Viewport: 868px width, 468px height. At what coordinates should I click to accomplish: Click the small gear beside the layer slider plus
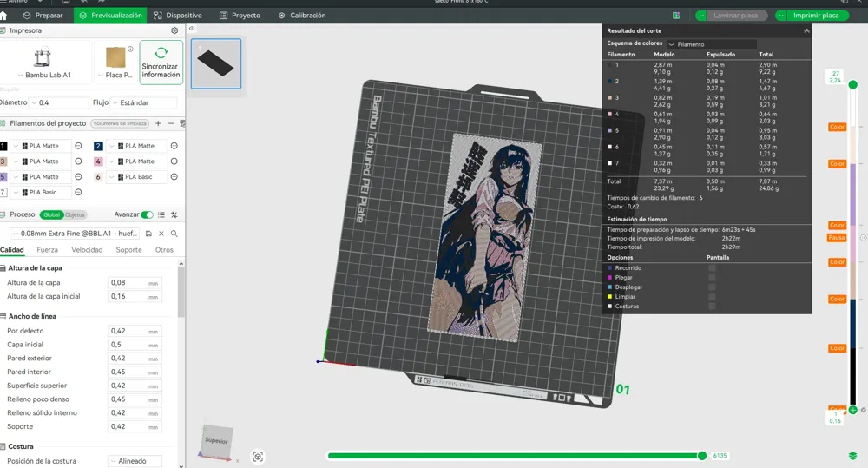click(x=863, y=411)
